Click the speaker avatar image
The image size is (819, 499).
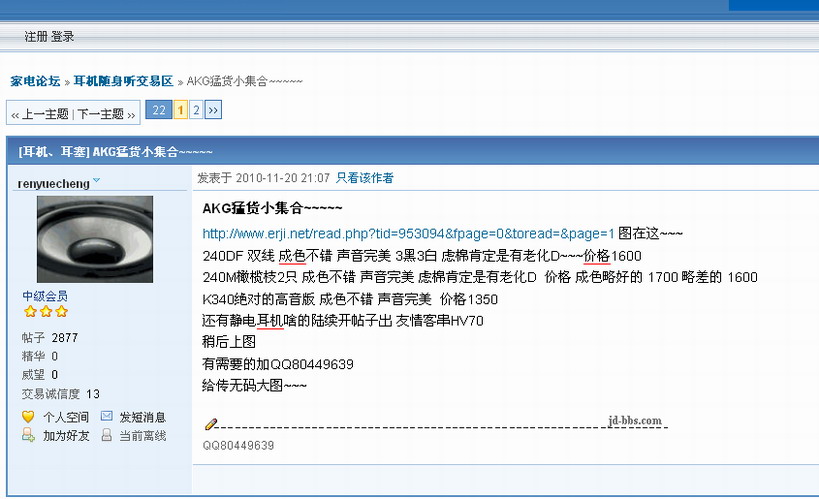[95, 239]
